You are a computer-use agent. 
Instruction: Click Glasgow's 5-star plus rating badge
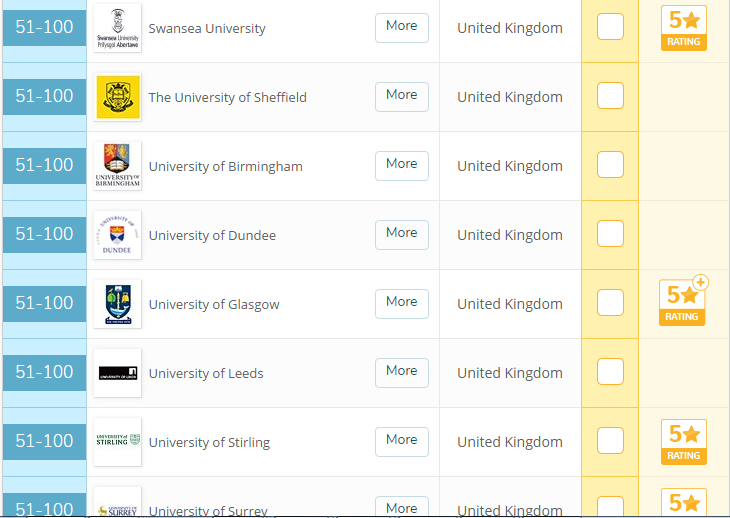point(684,303)
